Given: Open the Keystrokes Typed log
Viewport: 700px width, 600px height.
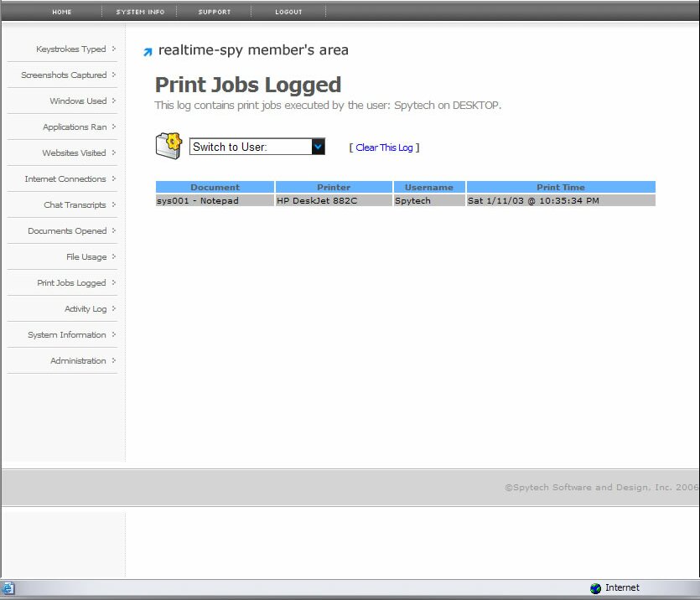Looking at the screenshot, I should pos(70,49).
